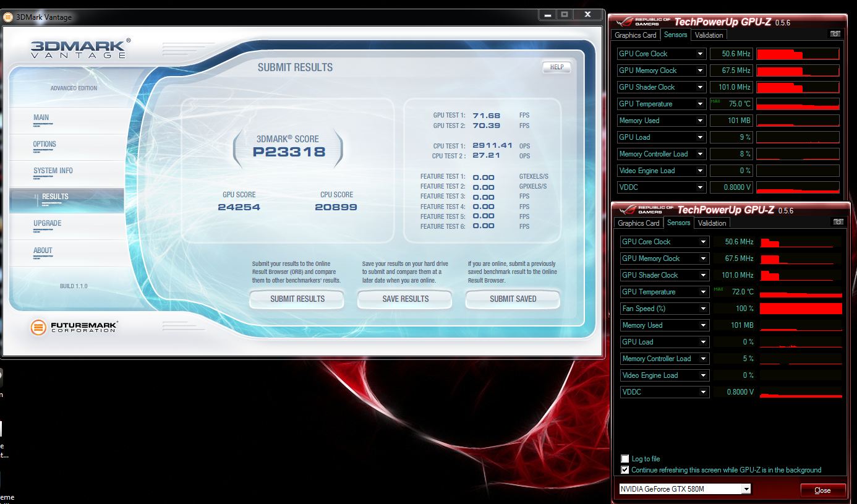The image size is (857, 504).
Task: Uncheck Continue refreshing while in background
Action: coord(625,470)
